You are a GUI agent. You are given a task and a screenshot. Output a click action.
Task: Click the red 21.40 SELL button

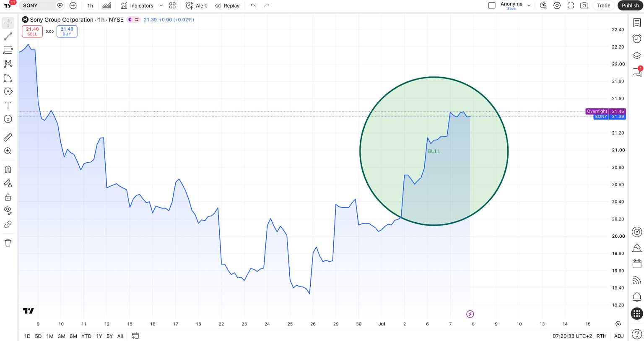pos(32,31)
